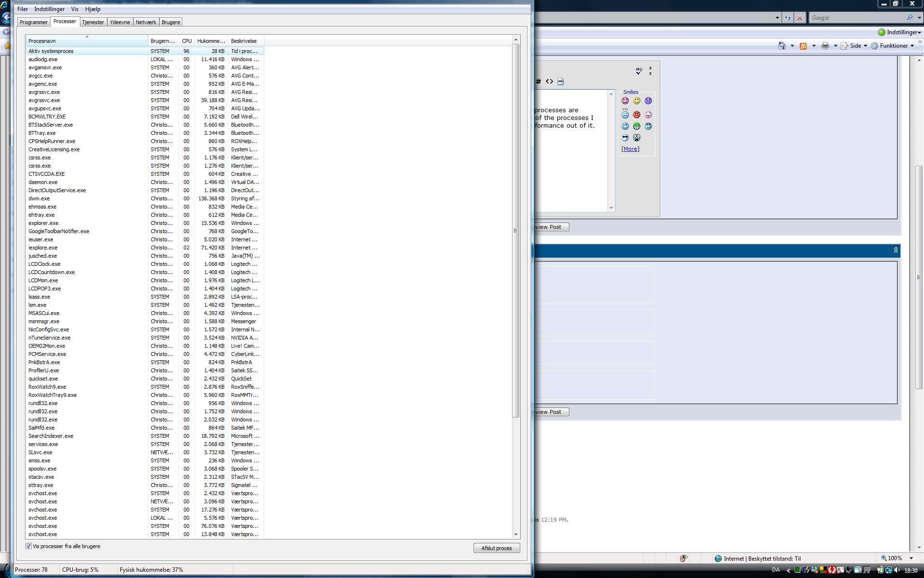Click the browser page vertical scrollbar thumb
Viewport: 924px width, 578px height.
(919, 277)
